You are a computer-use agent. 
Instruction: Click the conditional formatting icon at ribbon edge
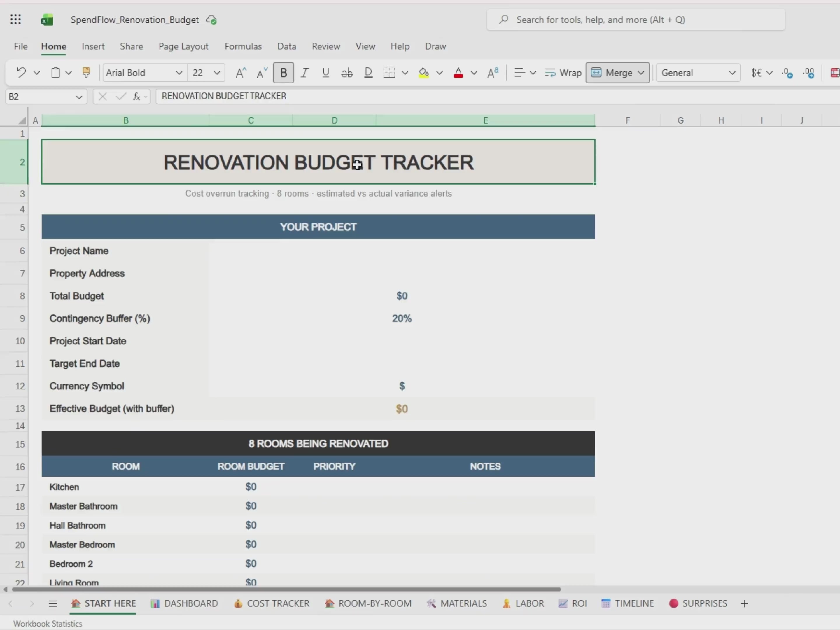(835, 73)
